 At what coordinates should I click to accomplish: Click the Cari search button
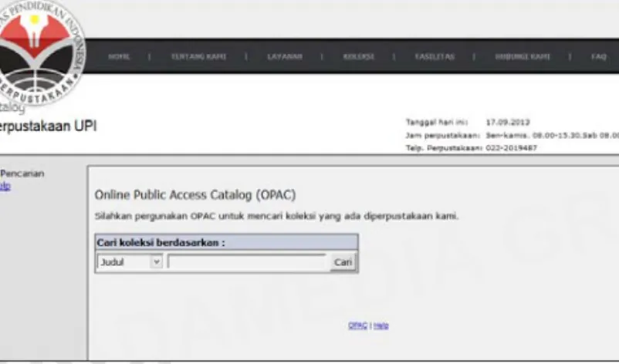[343, 262]
